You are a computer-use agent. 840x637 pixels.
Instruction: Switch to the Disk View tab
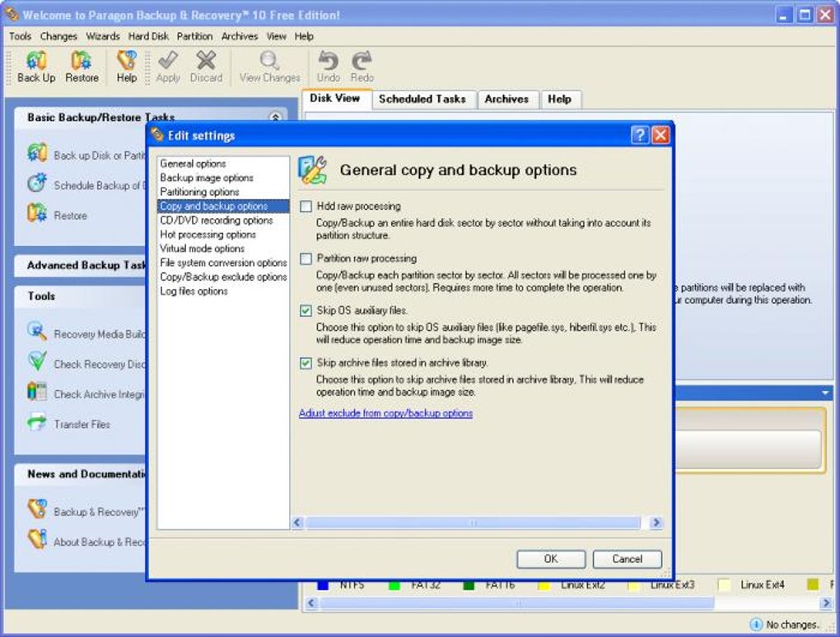(335, 99)
